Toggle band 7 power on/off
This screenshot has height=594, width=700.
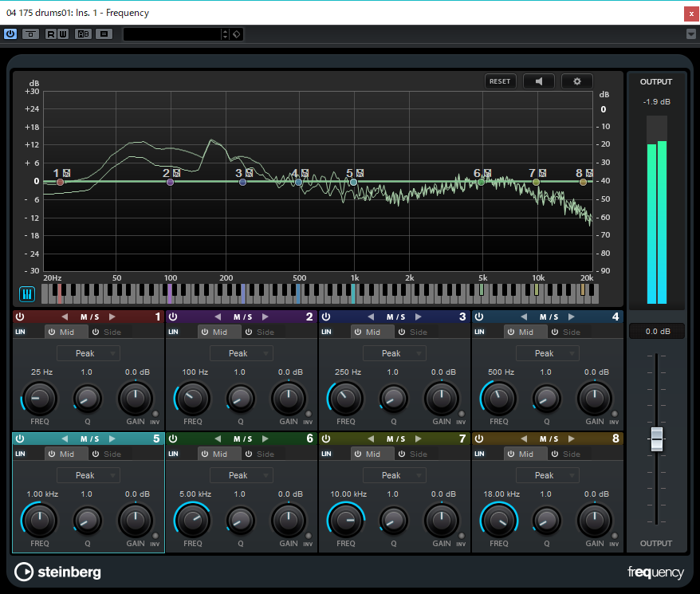pos(326,439)
